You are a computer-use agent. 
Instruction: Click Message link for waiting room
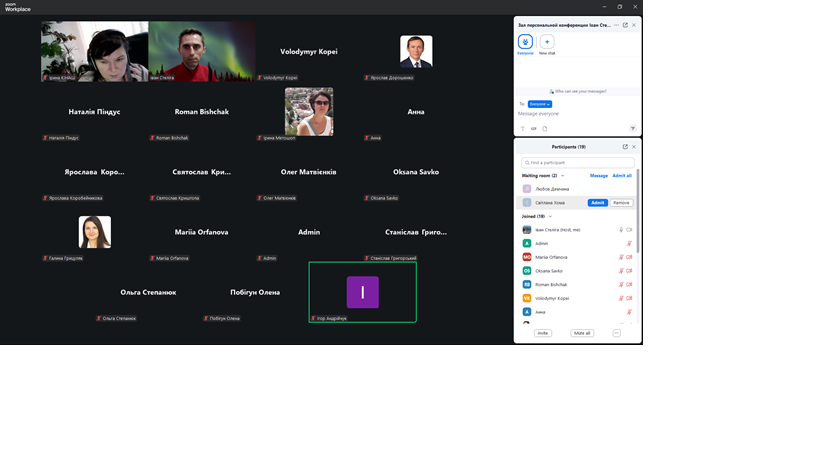tap(598, 176)
